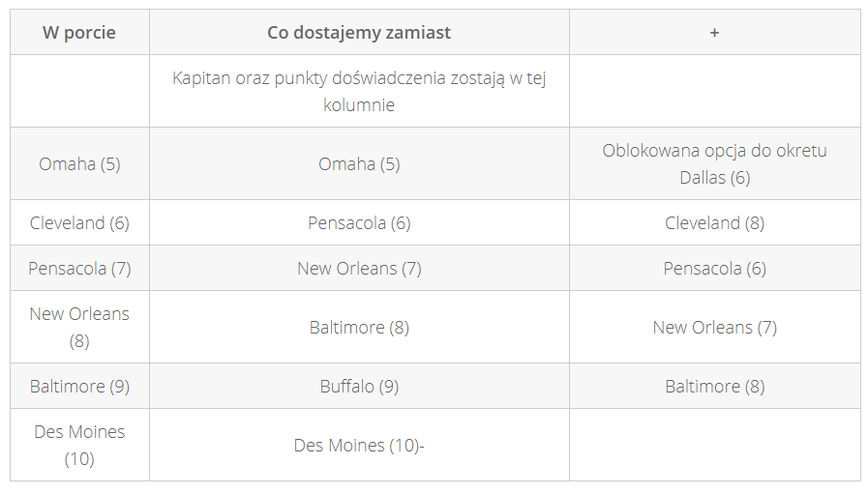Select Des Moines (10) in the W porcie column
This screenshot has height=494, width=868.
coord(79,445)
